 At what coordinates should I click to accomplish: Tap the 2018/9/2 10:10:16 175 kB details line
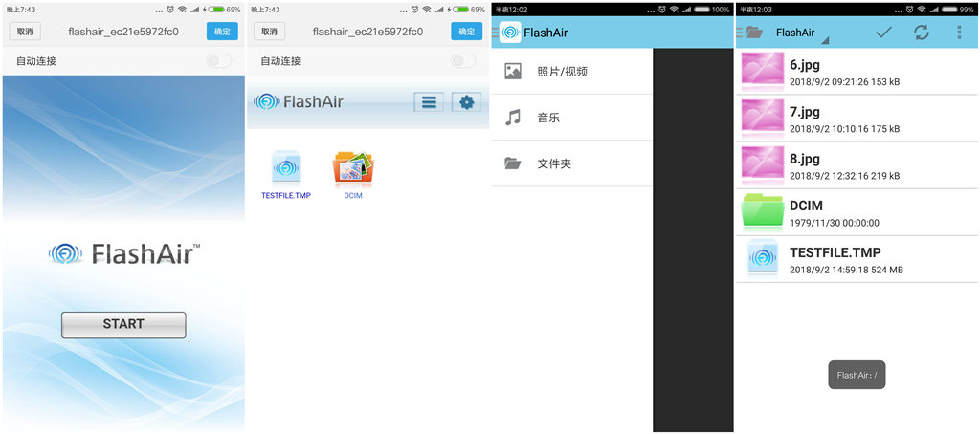coord(844,129)
